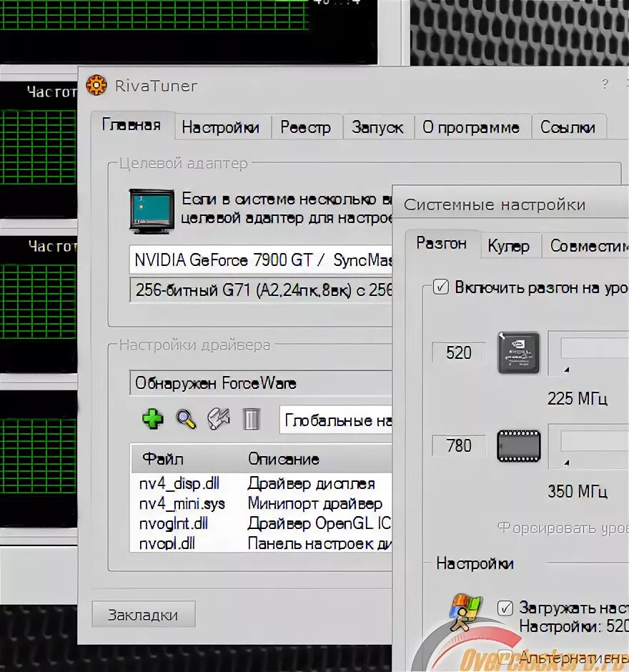Click the memory clock value field 780
The height and width of the screenshot is (672, 629).
(459, 445)
